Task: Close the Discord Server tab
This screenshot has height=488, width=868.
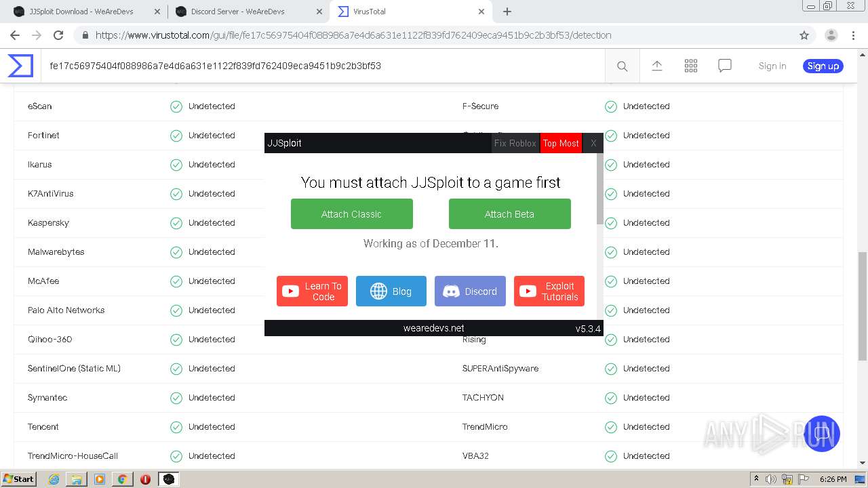Action: [x=319, y=12]
